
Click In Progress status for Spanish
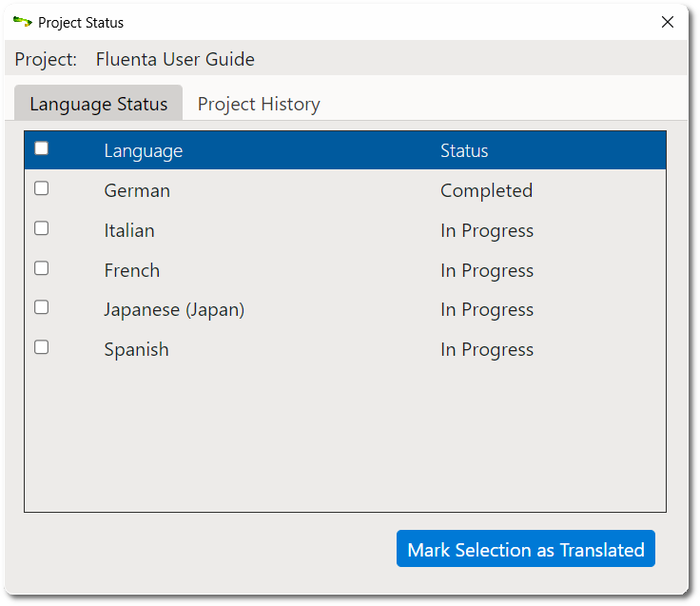tap(487, 350)
